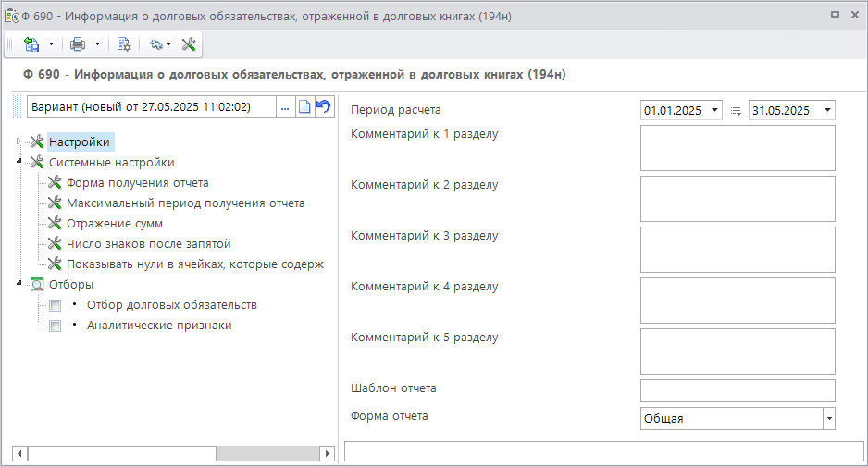Select 'Число знаков после запятой' setting
Viewport: 868px width, 467px height.
click(x=148, y=244)
